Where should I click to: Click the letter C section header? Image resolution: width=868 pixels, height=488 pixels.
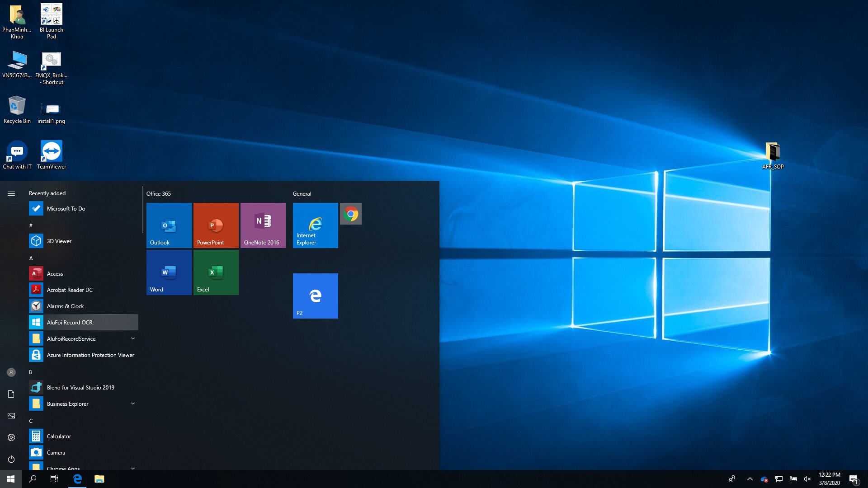(x=31, y=421)
